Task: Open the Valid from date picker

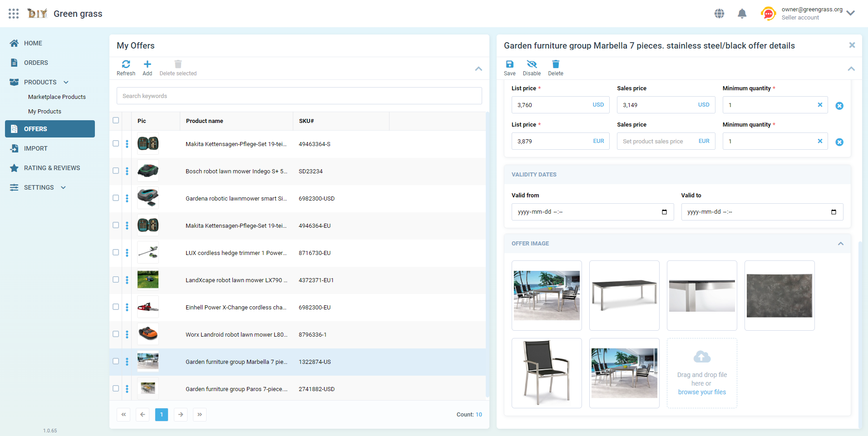Action: 664,212
